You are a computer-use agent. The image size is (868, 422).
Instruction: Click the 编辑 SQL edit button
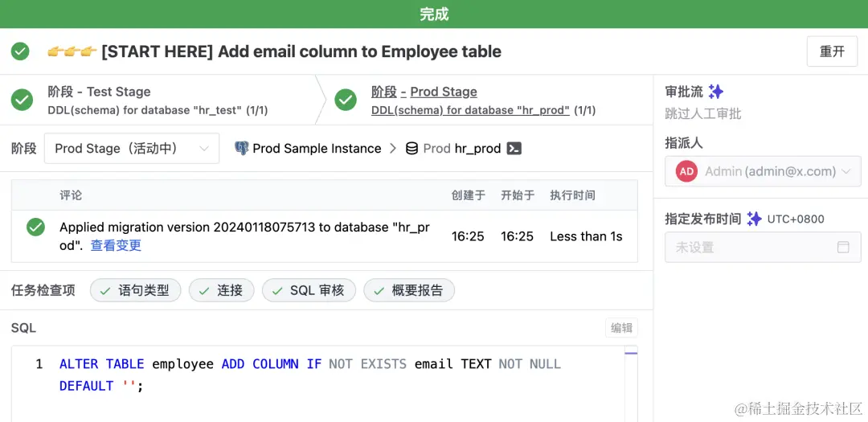pyautogui.click(x=621, y=328)
